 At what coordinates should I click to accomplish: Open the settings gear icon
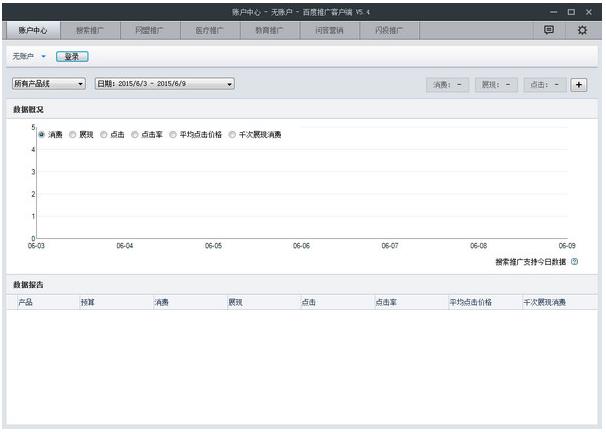[582, 30]
